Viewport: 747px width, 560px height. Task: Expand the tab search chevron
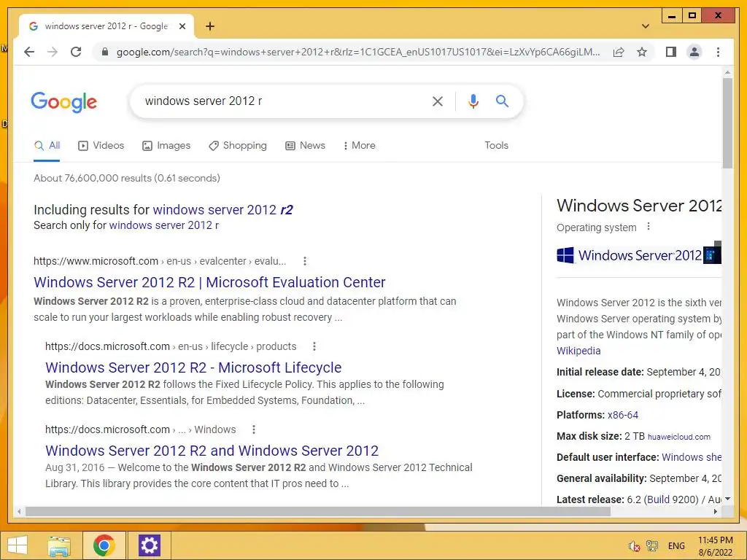645,26
